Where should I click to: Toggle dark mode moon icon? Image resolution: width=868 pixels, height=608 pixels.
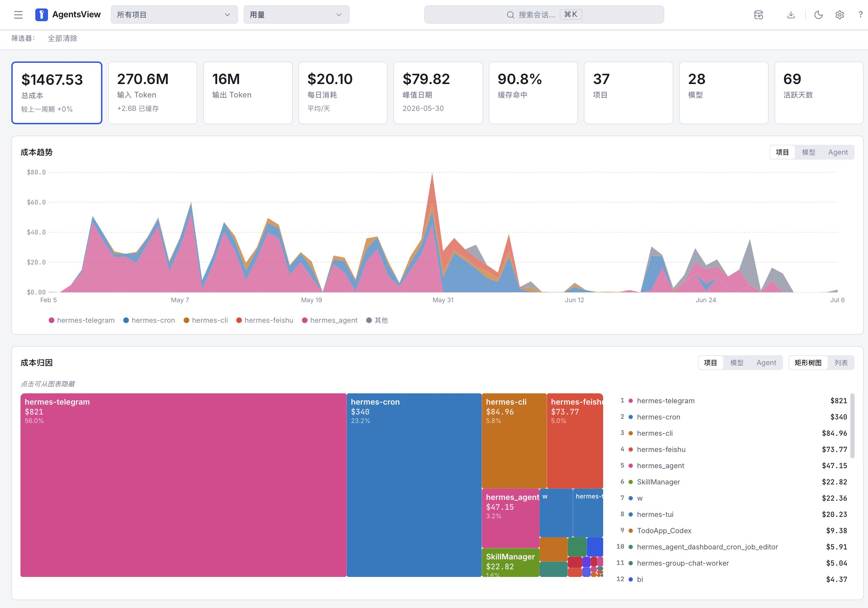[x=819, y=15]
